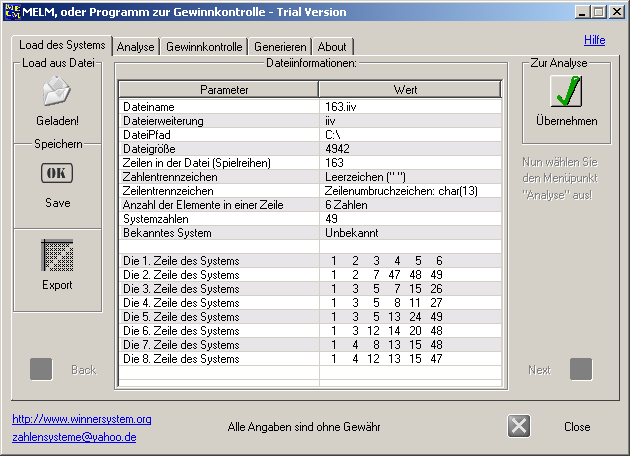Click the Parameter column header

tap(219, 89)
